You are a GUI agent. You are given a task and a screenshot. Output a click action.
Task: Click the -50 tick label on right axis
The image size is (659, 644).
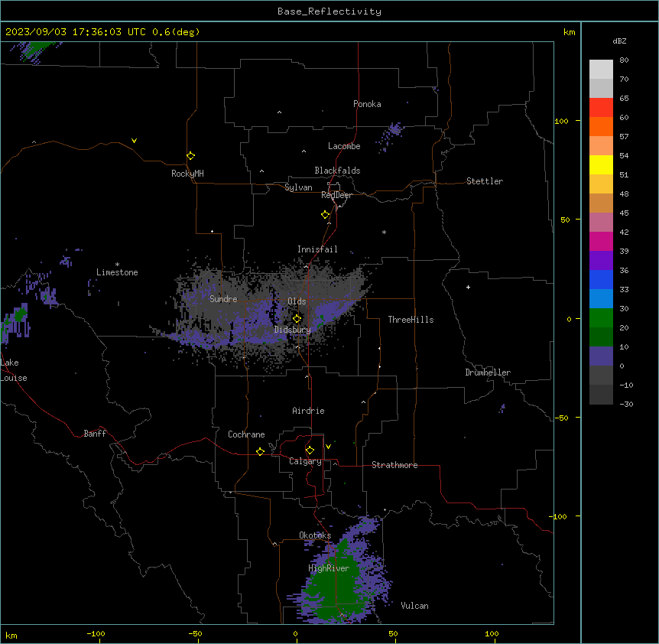click(561, 418)
